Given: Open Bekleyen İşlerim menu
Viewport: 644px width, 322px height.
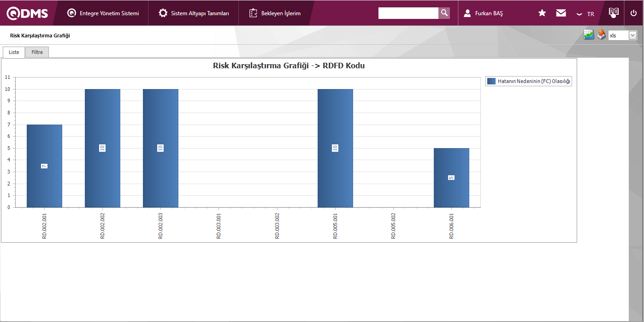Looking at the screenshot, I should pyautogui.click(x=275, y=13).
